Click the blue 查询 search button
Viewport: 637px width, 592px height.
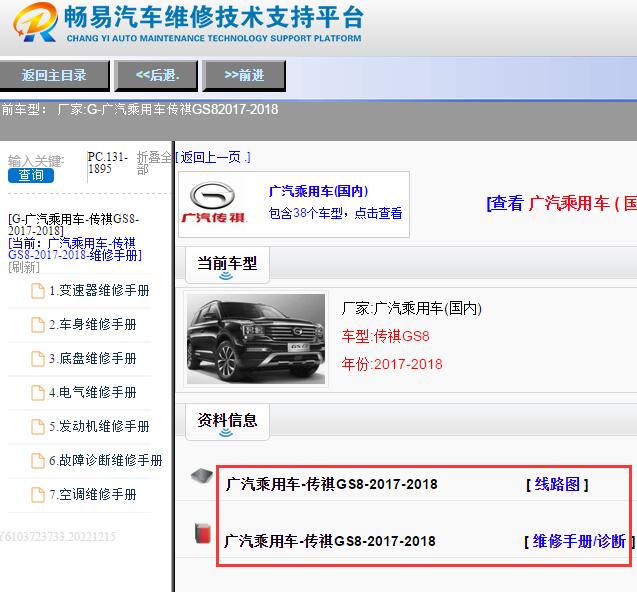[31, 176]
